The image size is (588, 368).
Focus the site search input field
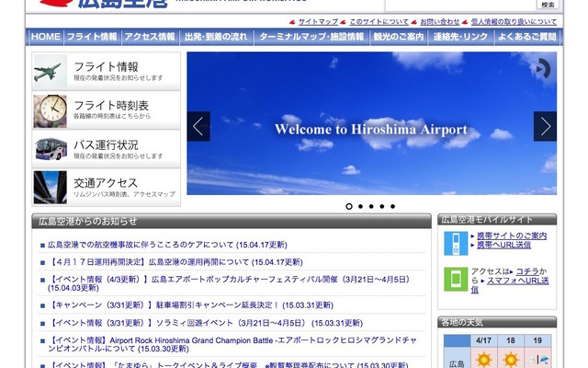pyautogui.click(x=460, y=5)
